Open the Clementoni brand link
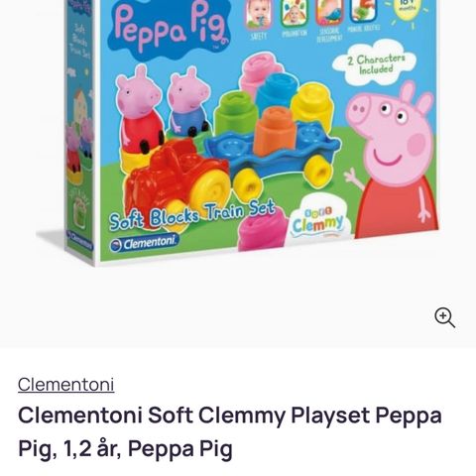Viewport: 476px width, 476px height. click(x=66, y=385)
